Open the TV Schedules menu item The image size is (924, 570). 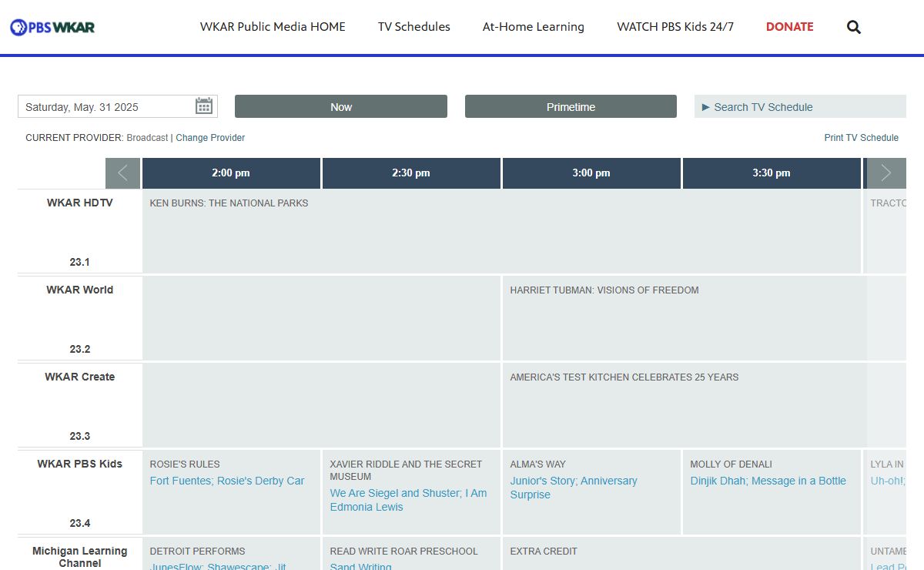click(414, 27)
